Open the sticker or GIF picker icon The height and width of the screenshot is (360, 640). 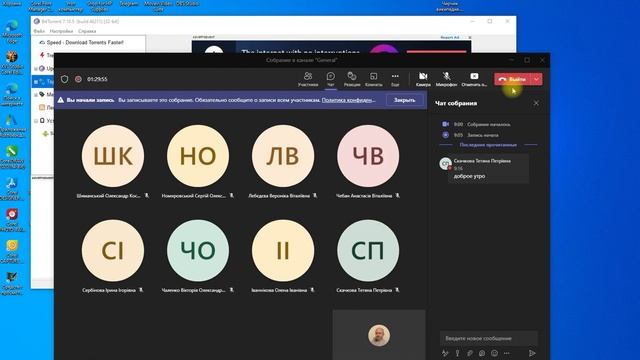pyautogui.click(x=482, y=353)
